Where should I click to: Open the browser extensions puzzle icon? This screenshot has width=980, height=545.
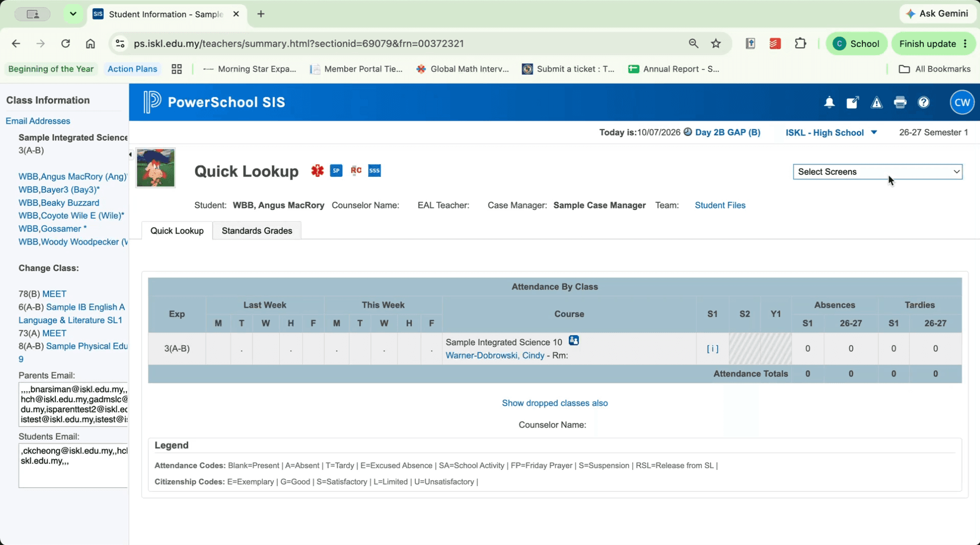click(800, 43)
